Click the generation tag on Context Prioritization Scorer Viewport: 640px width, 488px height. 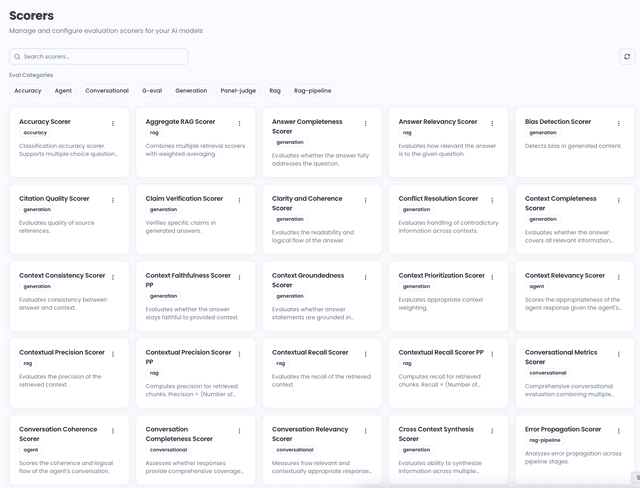[x=416, y=286]
